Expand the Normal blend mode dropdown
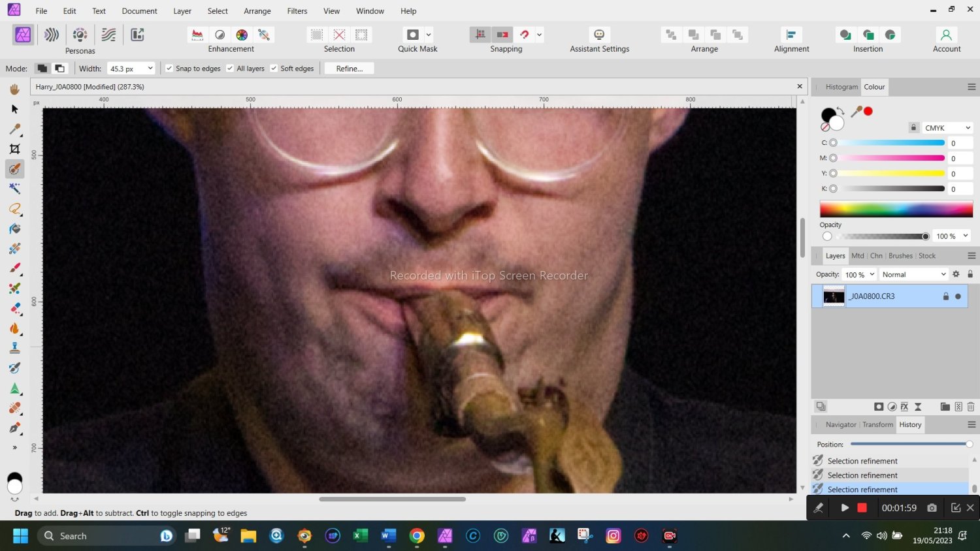 (x=913, y=275)
